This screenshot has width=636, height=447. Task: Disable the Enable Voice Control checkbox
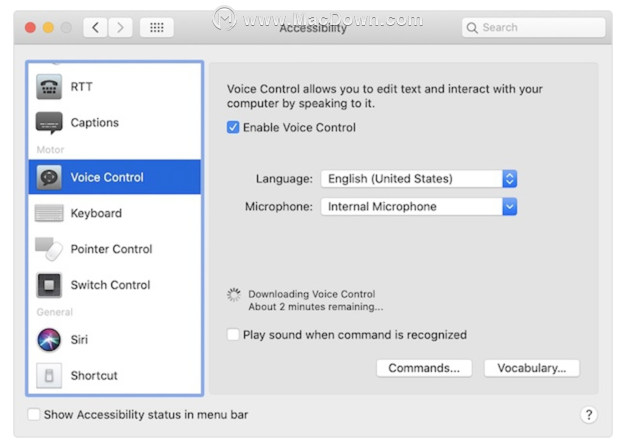(x=233, y=127)
